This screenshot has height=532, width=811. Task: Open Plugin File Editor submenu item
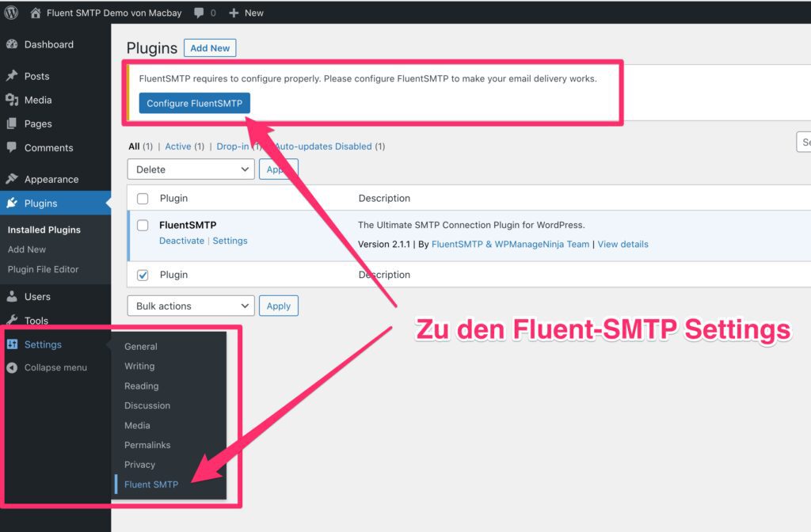tap(43, 269)
